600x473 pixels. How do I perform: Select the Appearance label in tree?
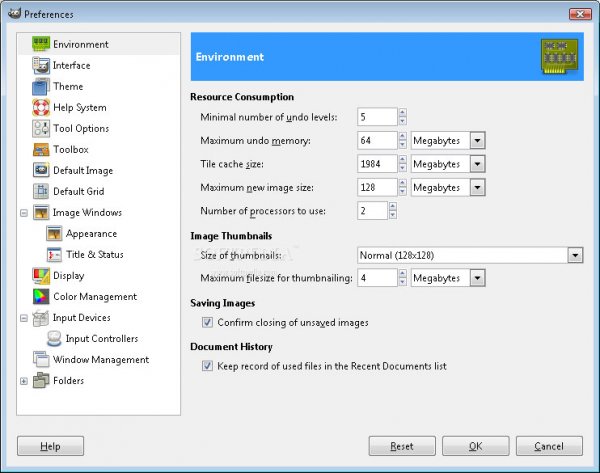tap(91, 233)
